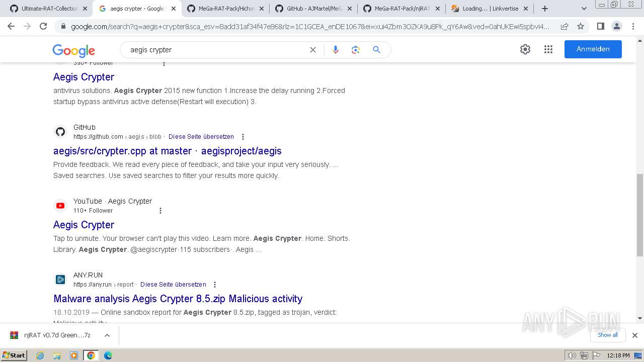Open Internet Explorer from taskbar

[x=40, y=355]
